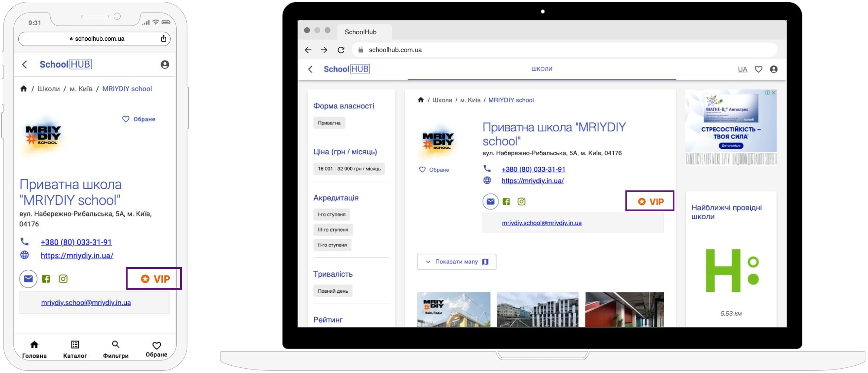Open the account icon in the laptop header
Screen dimensions: 868x373
[x=774, y=69]
